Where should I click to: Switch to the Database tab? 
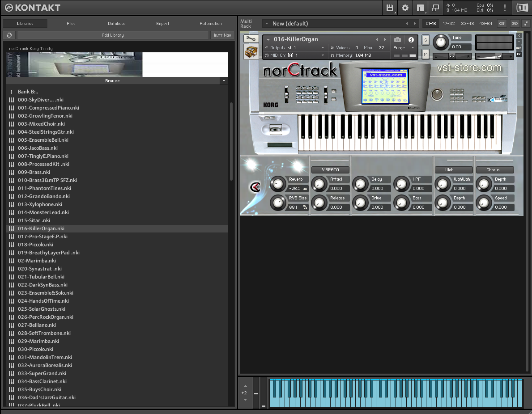117,23
